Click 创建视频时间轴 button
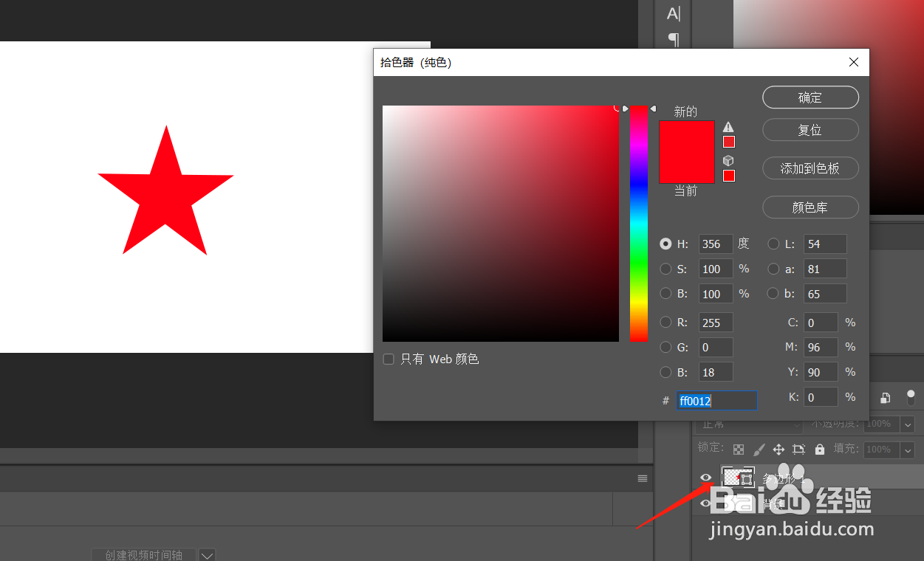Viewport: 924px width, 561px height. [x=144, y=554]
